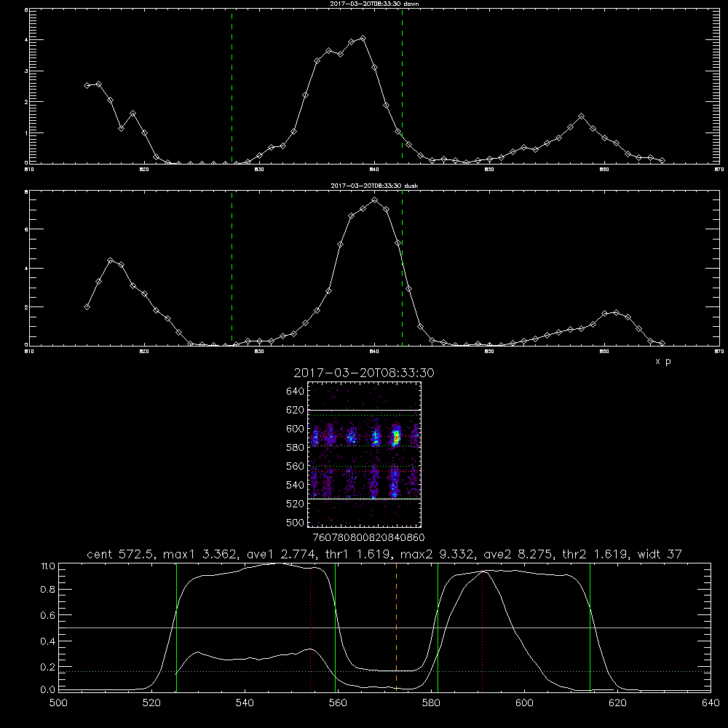Click the 'cent 572.5' value in bottom title
Screen dimensions: 728x728
122,554
